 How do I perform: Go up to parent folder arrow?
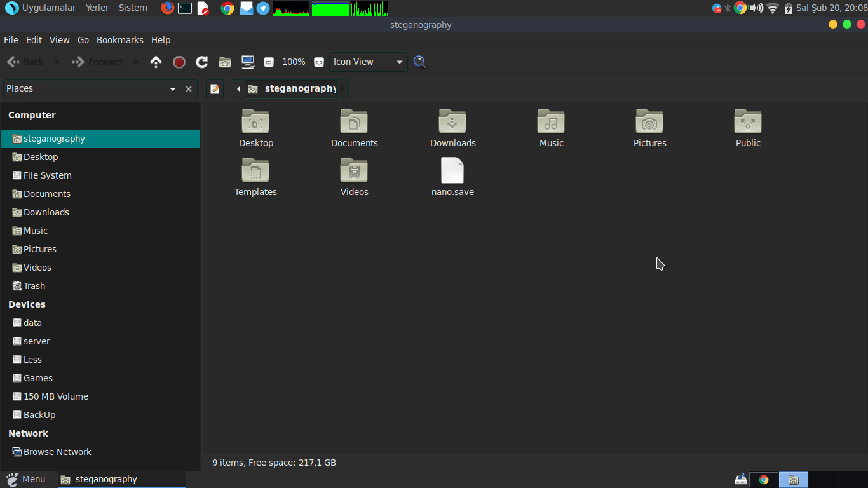coord(156,62)
